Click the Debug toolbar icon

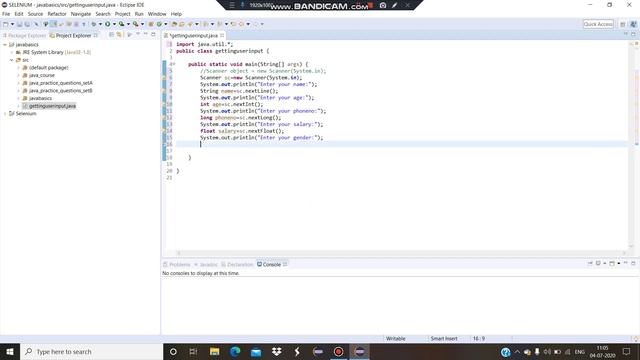tap(94, 24)
